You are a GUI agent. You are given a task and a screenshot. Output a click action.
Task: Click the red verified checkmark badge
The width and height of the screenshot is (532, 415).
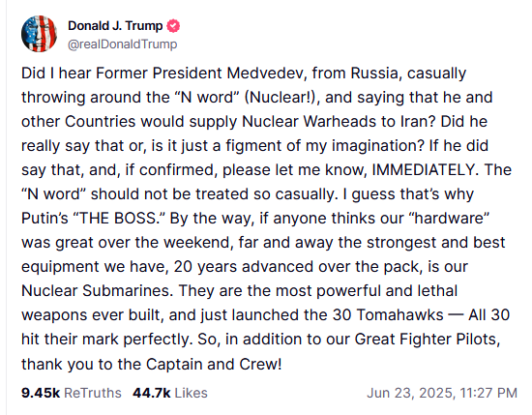[x=173, y=26]
